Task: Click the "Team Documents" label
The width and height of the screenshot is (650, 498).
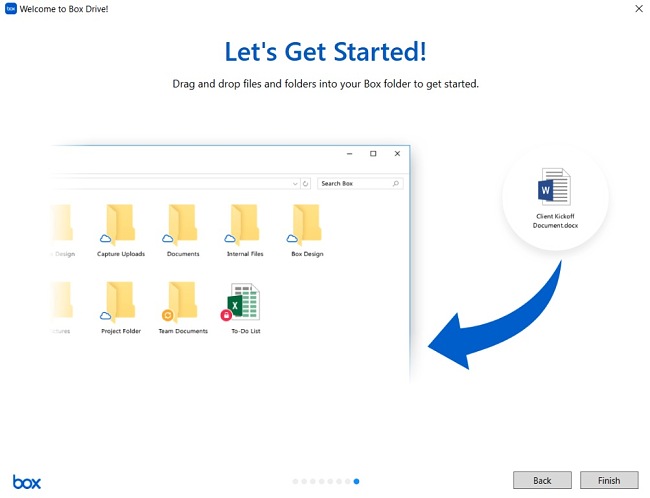Action: (x=183, y=331)
